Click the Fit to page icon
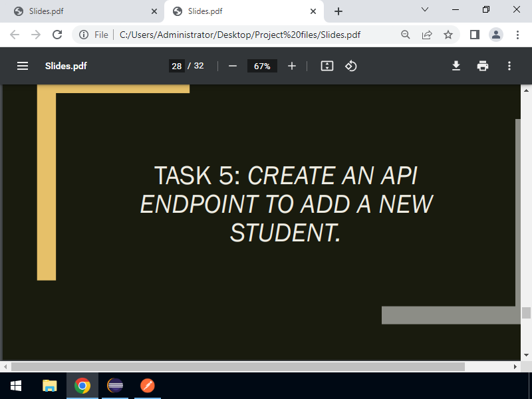This screenshot has width=532, height=399. tap(327, 66)
